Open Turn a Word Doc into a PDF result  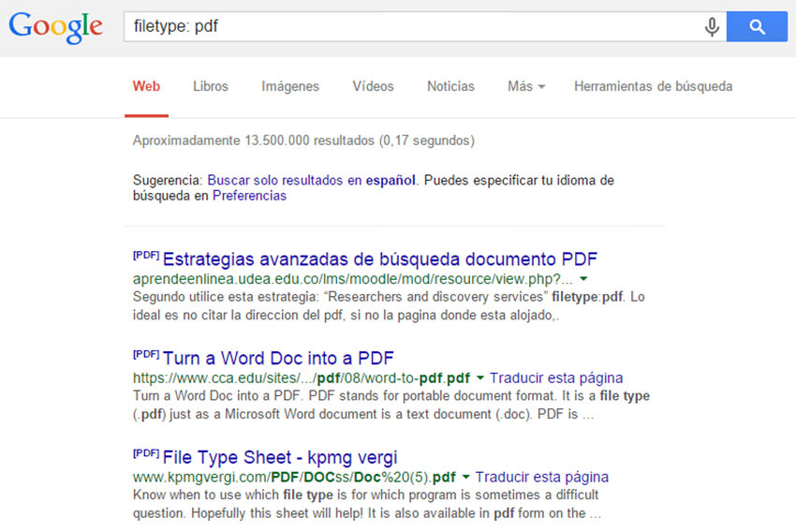[x=278, y=359]
